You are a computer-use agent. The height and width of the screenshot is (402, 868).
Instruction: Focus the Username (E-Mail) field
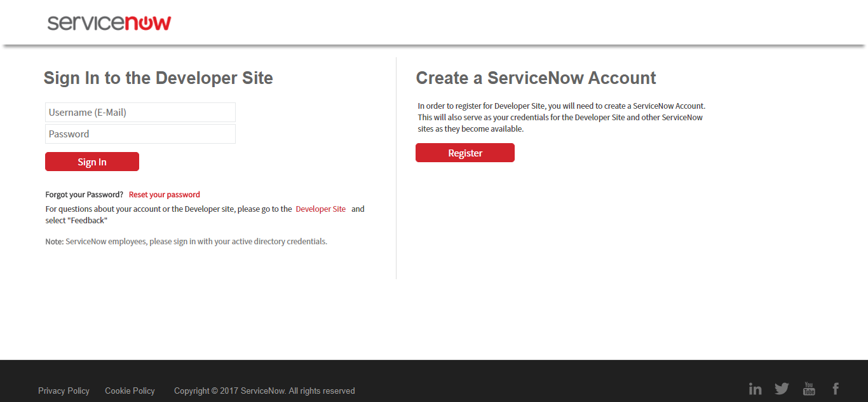point(140,113)
